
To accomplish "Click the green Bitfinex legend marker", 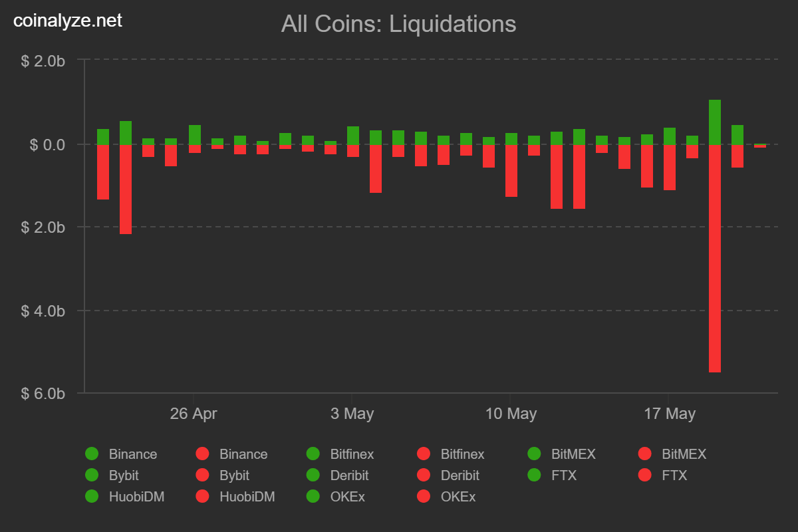I will (313, 454).
